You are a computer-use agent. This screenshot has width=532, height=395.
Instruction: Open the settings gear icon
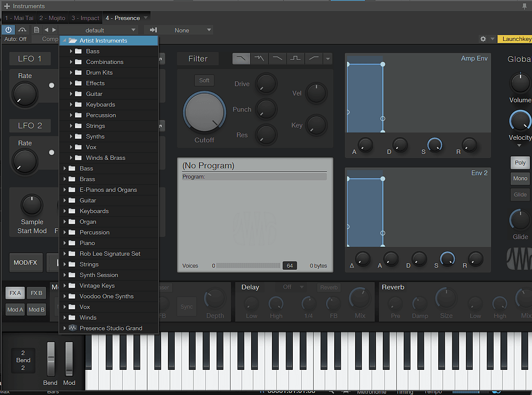[483, 39]
